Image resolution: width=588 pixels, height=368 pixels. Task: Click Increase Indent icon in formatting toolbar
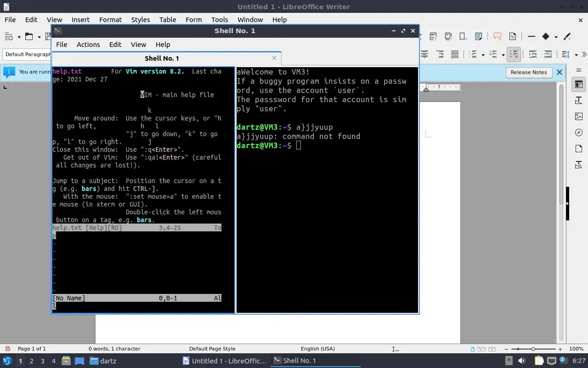[x=533, y=54]
